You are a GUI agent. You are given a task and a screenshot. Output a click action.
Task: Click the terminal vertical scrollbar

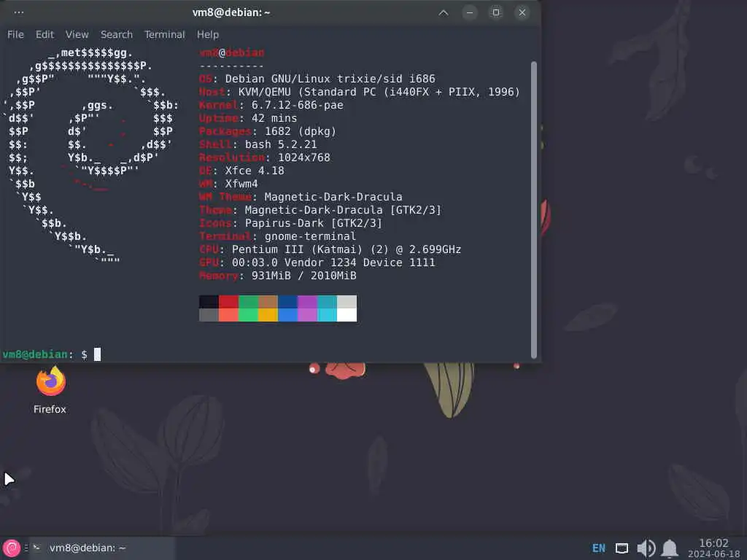point(533,209)
